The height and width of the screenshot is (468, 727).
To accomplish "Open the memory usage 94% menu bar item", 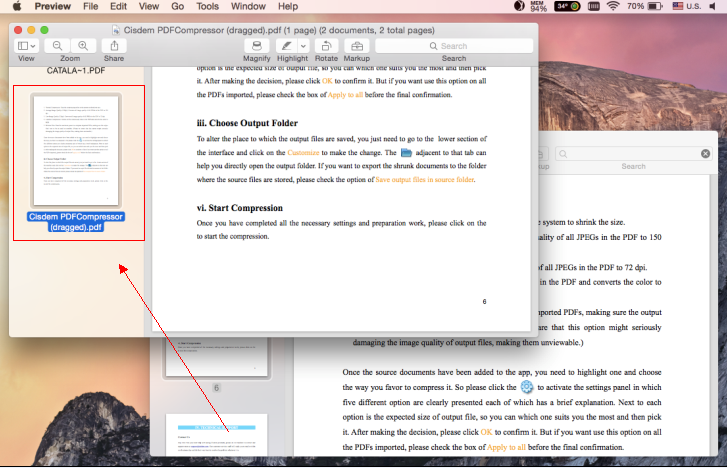I will coord(538,6).
